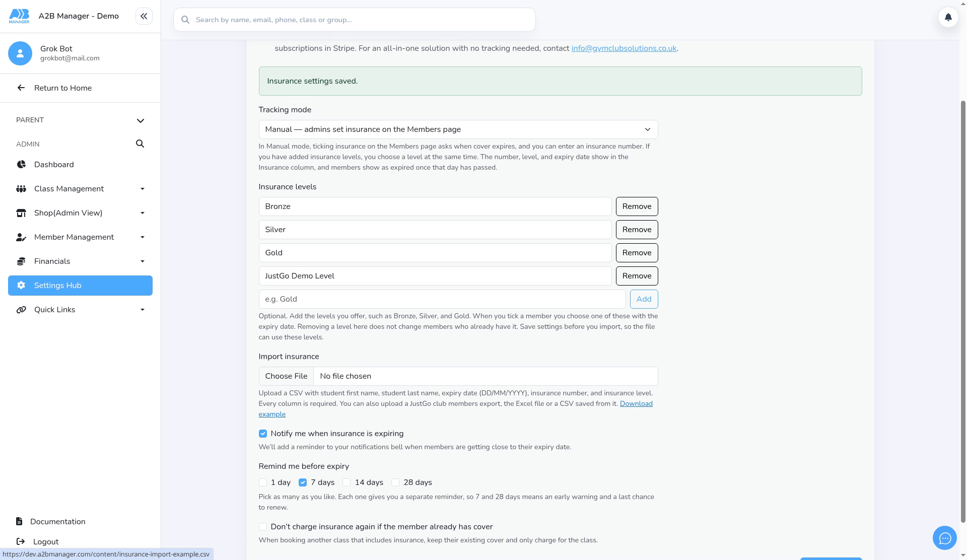Image resolution: width=967 pixels, height=560 pixels.
Task: Click the Financials coins icon
Action: (21, 261)
